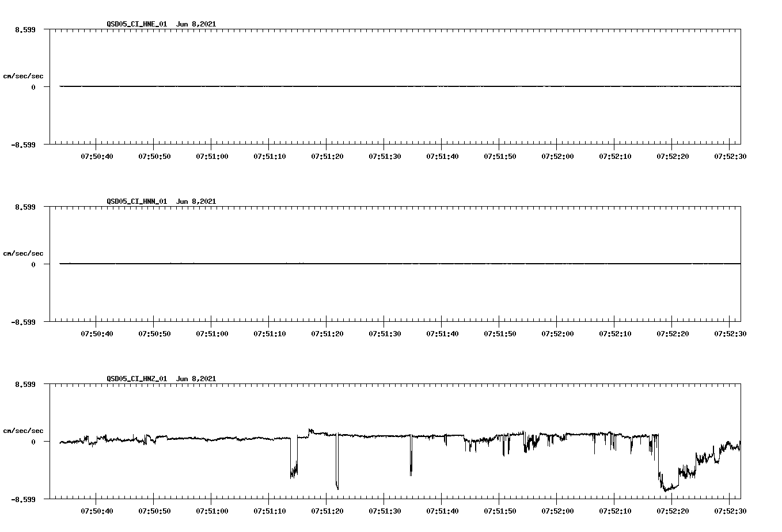
Task: Click the HNE plot's 8.599 upper limit
Action: click(25, 29)
